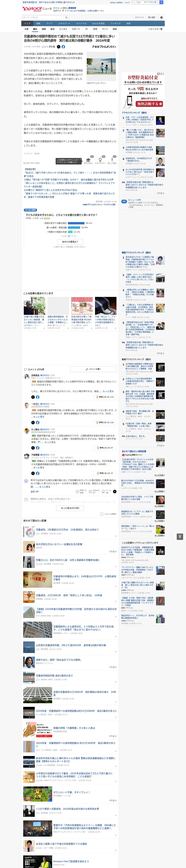Screen dimensions: 186x868
Task: Click the '親への教育・啓発活動' poll bar
Action: pos(74,227)
